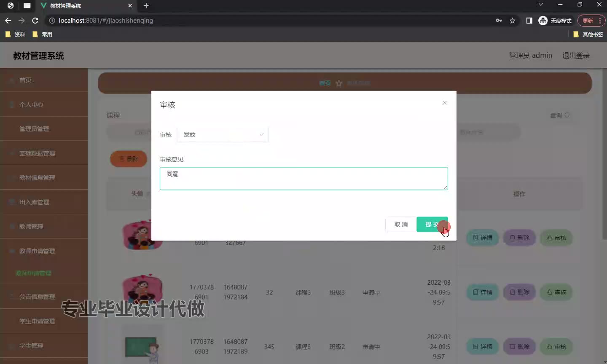Viewport: 607px width, 364px height.
Task: Open 首页 in the sidebar
Action: coord(44,80)
